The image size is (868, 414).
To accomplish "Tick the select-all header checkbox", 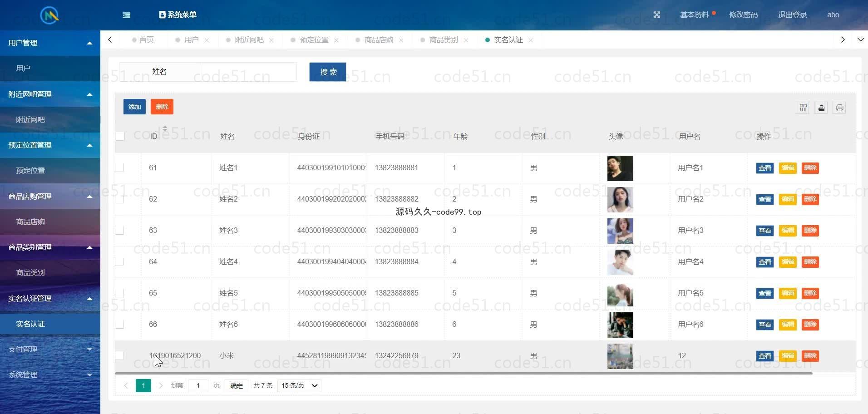I will [x=120, y=136].
